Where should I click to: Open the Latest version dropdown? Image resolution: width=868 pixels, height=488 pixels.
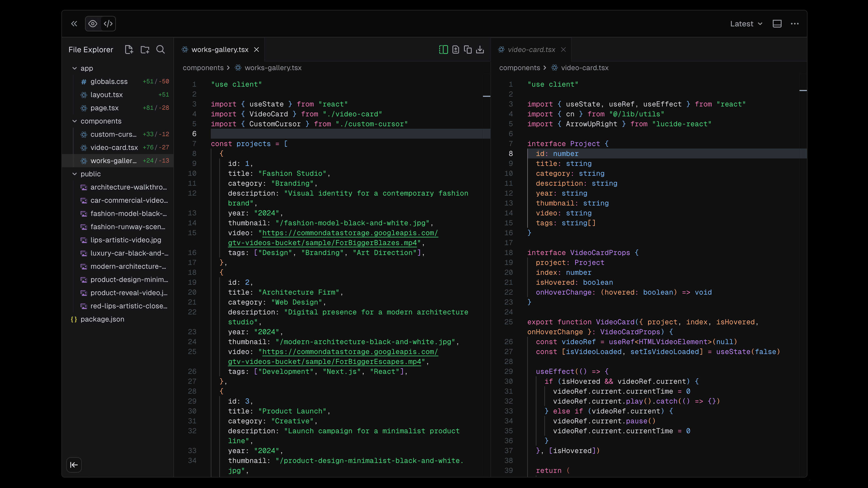click(x=746, y=24)
